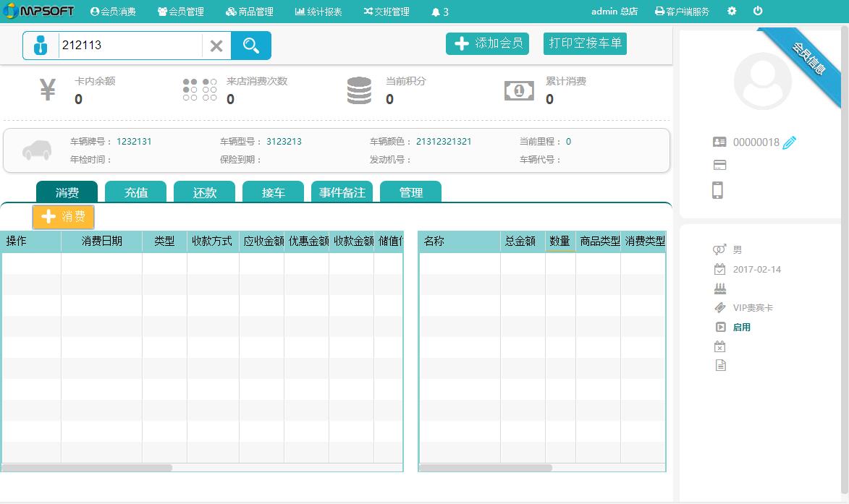
Task: Click the 添加会员 button
Action: [x=487, y=43]
